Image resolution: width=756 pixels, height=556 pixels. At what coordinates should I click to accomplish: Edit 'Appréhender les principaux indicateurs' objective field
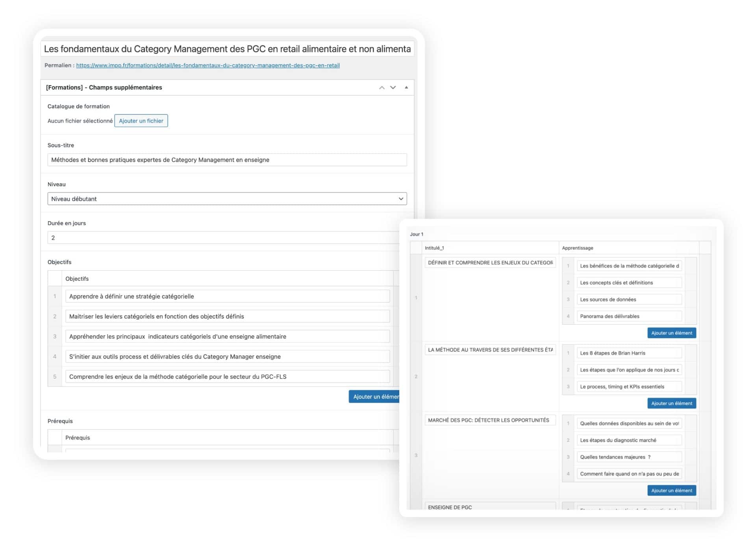coord(227,337)
